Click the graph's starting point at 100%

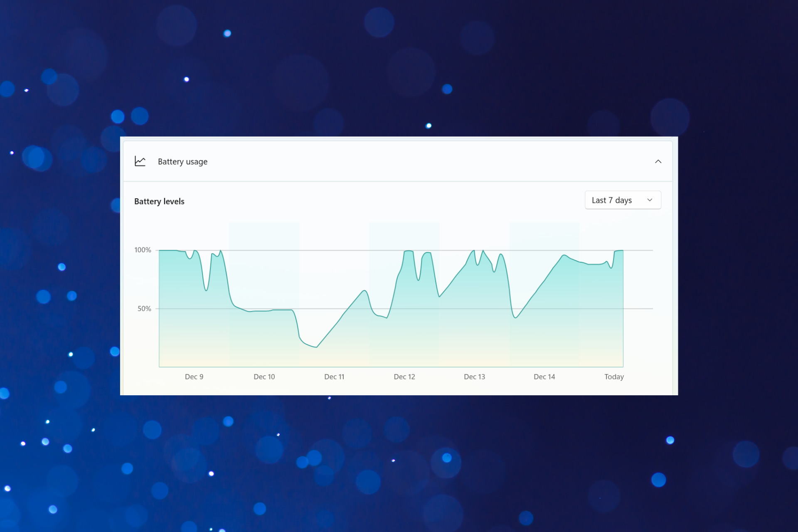[160, 251]
